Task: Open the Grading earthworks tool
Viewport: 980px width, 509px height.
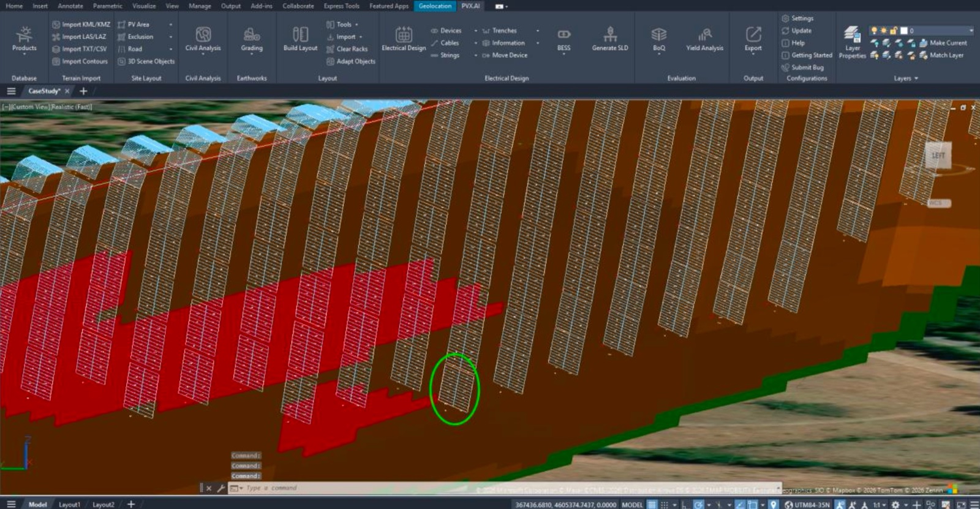Action: (x=252, y=39)
